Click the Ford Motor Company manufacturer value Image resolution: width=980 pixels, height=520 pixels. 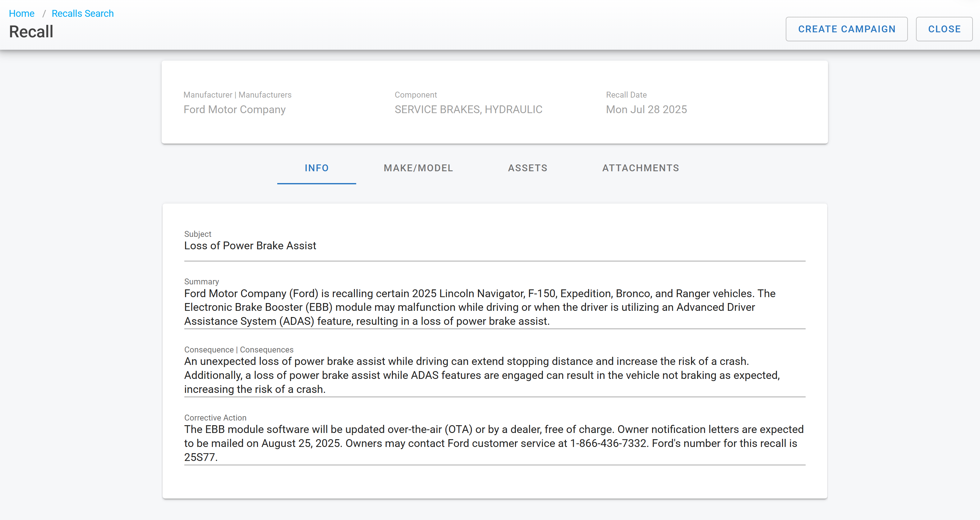coord(234,109)
